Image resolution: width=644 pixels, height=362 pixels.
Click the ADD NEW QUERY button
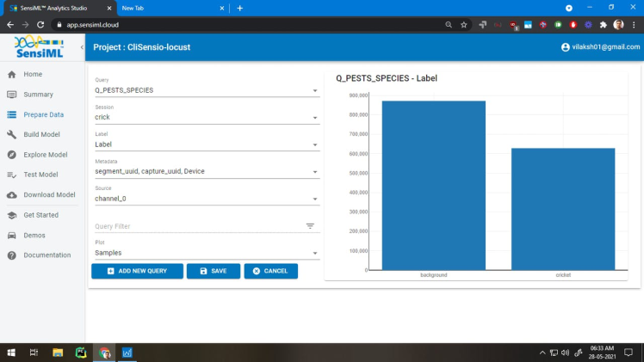click(137, 271)
